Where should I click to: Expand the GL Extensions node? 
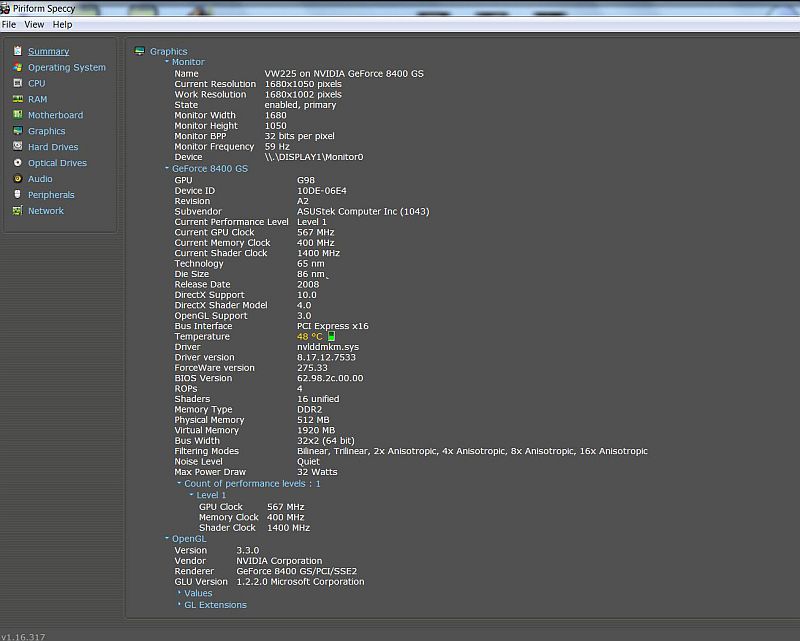[x=179, y=604]
